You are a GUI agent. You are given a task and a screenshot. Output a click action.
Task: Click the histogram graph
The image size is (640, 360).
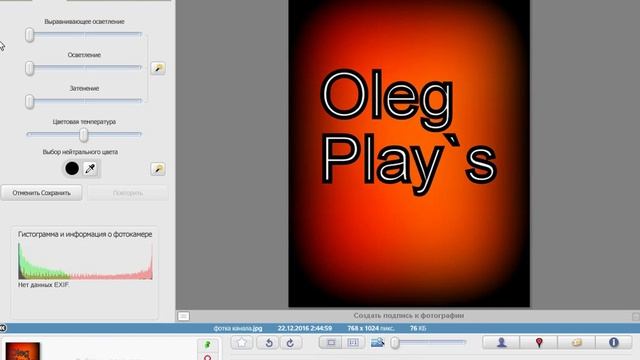click(x=85, y=261)
